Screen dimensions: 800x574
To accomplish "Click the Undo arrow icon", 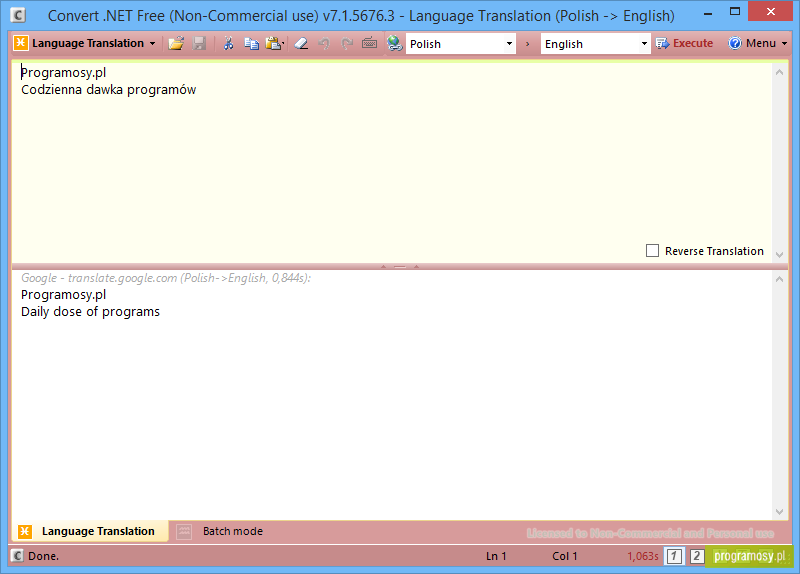I will 324,43.
